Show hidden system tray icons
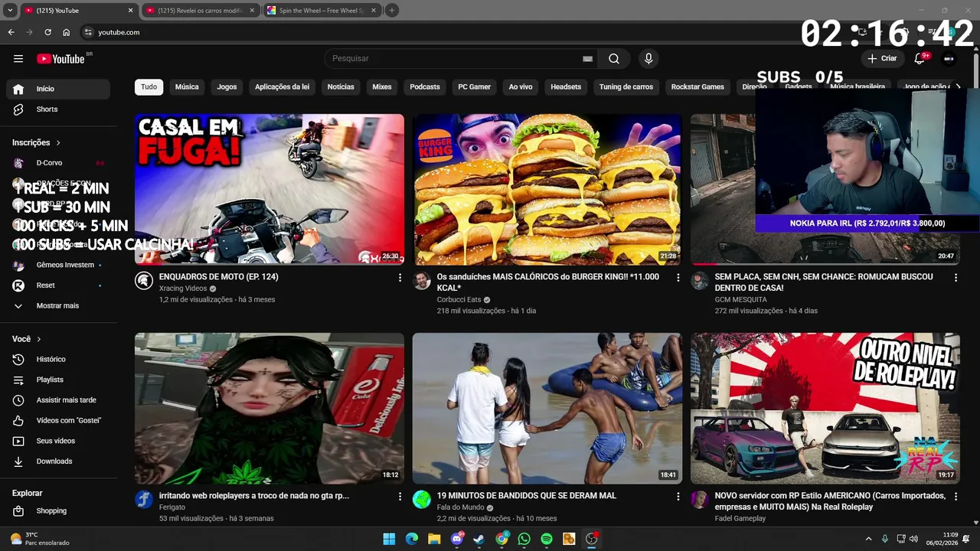Screen dimensions: 980x551 (x=868, y=539)
